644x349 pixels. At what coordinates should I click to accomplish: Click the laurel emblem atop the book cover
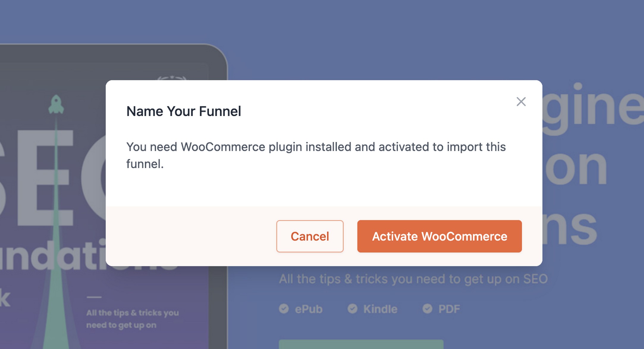172,78
